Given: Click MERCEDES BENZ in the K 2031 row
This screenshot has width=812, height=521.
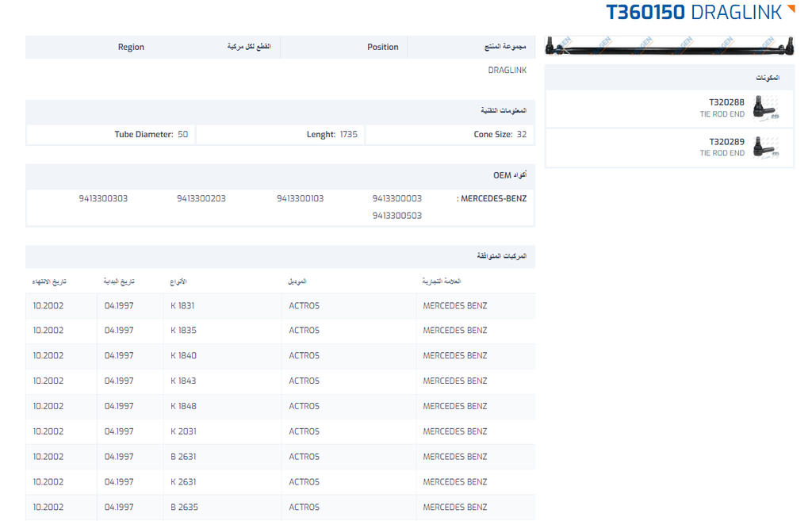Looking at the screenshot, I should (454, 431).
